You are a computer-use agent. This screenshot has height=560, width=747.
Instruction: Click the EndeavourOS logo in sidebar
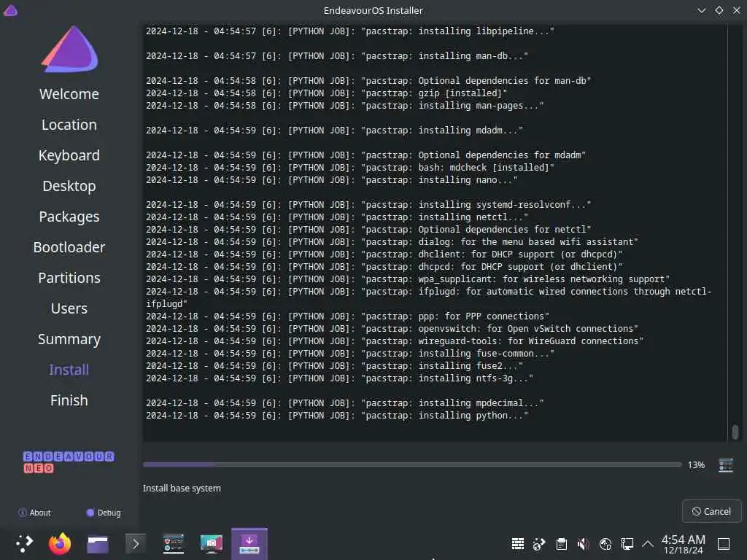point(70,49)
